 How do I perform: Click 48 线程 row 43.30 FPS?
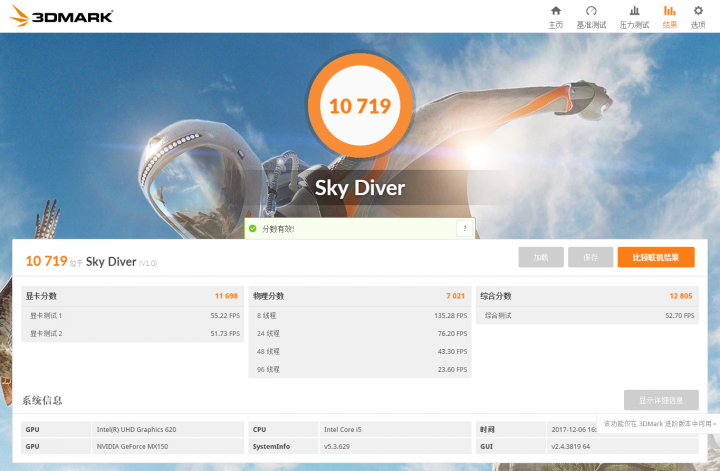tap(360, 352)
